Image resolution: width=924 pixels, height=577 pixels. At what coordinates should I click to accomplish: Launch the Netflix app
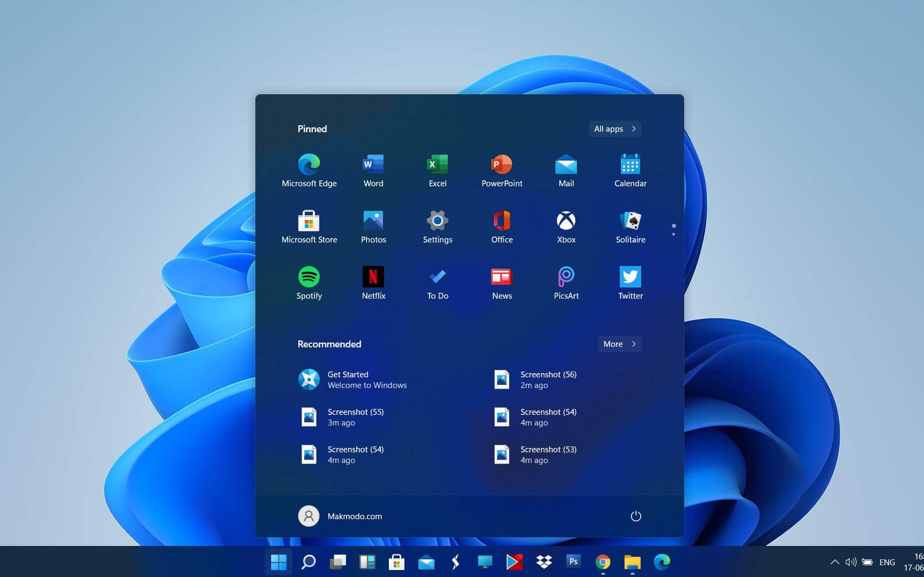point(373,283)
